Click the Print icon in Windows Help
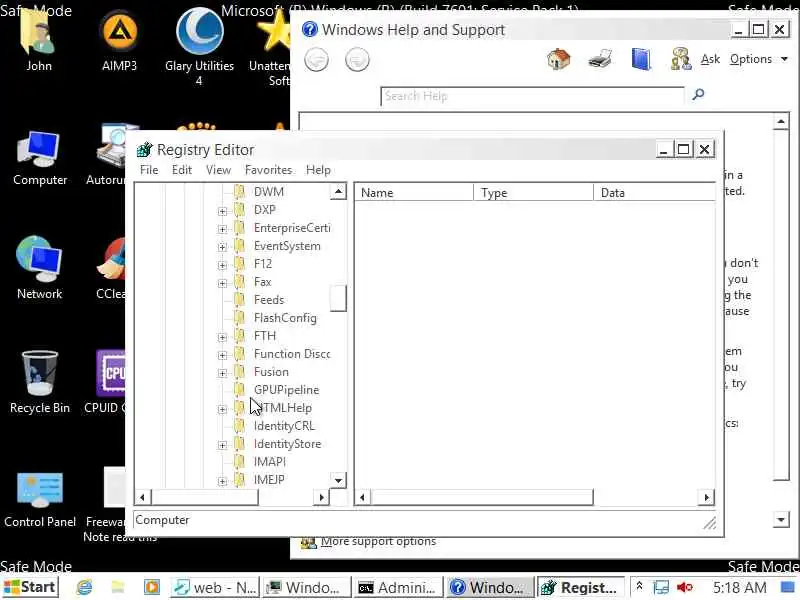The height and width of the screenshot is (600, 800). pos(599,59)
